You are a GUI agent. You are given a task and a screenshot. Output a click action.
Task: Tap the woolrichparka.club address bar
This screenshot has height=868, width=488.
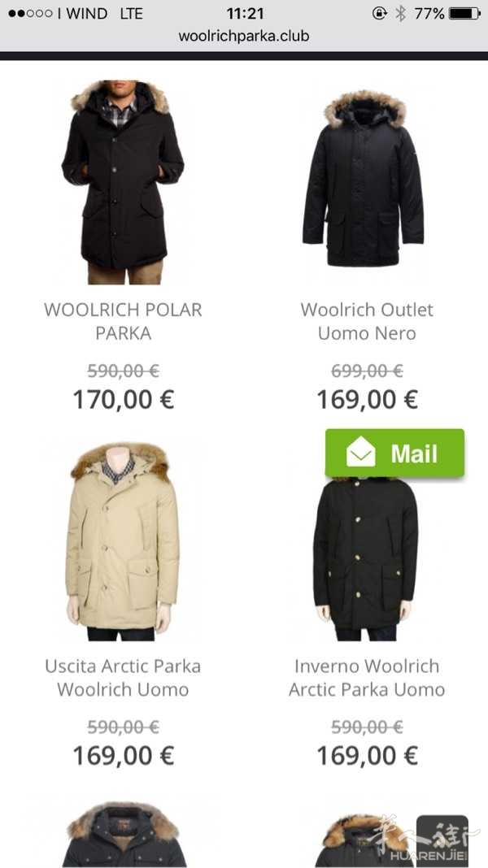point(244,36)
